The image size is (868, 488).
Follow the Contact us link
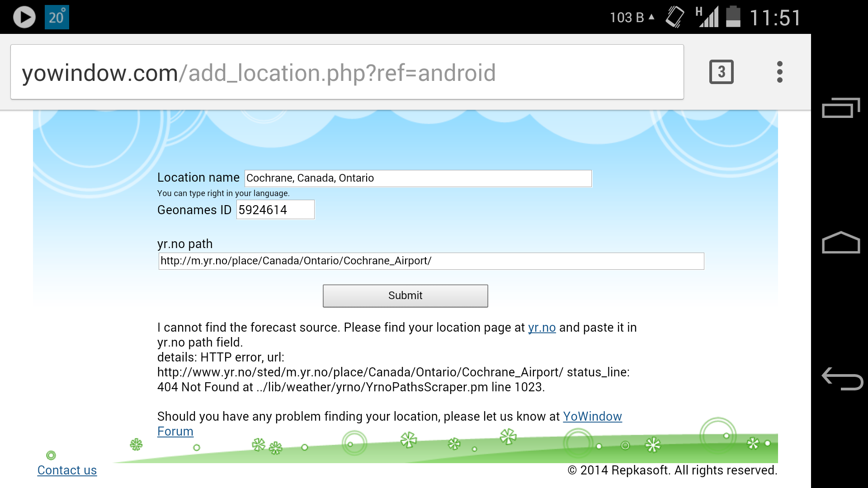point(67,470)
